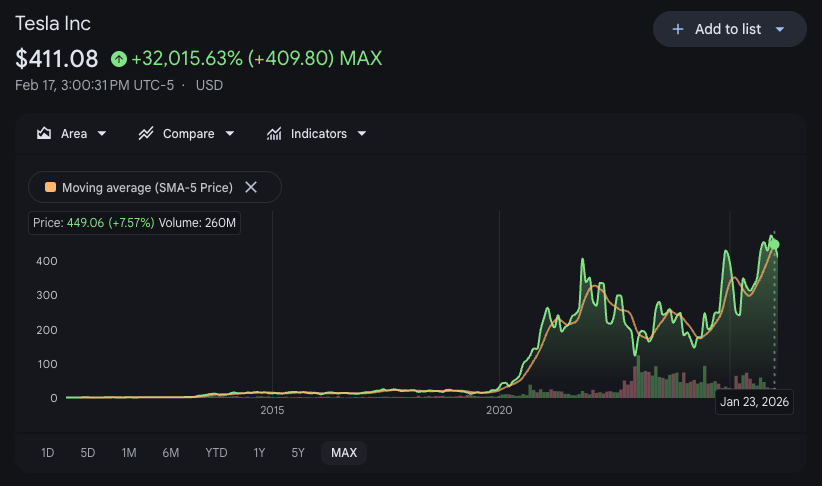The width and height of the screenshot is (822, 486).
Task: Click the Moving average (SMA-5 Price) chip label
Action: 147,188
